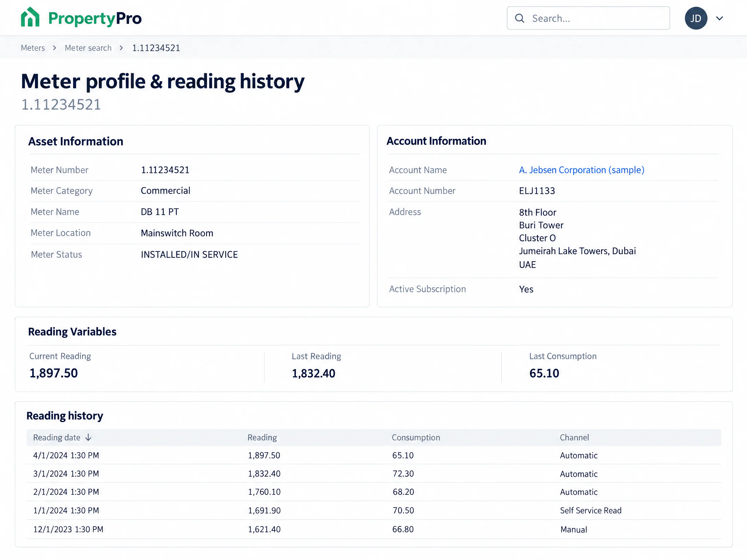Click meter name DB 11 PT
Screen dimensions: 747x560
160,212
